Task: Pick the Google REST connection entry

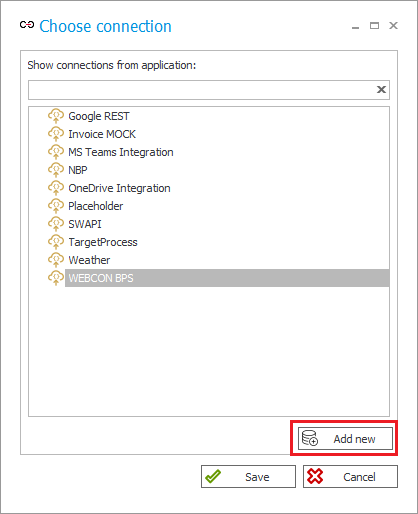Action: pyautogui.click(x=99, y=116)
